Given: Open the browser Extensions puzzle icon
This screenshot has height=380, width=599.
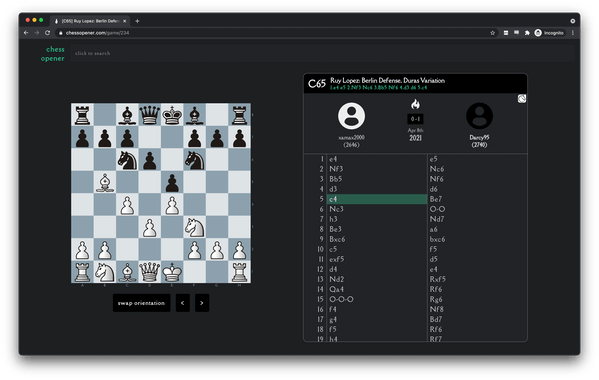Looking at the screenshot, I should [x=527, y=33].
